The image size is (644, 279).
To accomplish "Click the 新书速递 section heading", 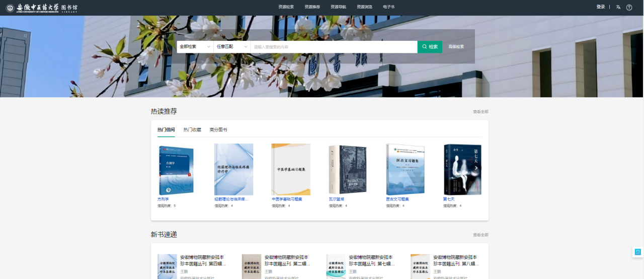I will pos(164,235).
